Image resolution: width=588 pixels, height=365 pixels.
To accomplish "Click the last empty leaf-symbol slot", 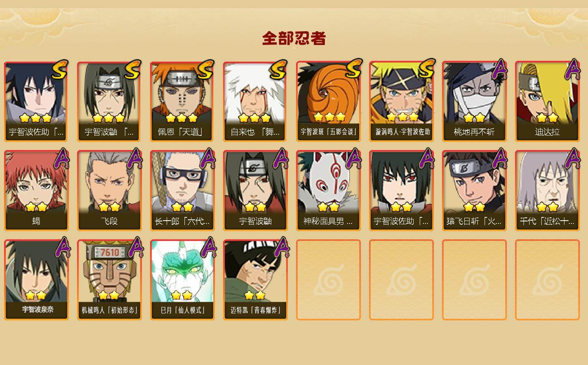I will 547,280.
